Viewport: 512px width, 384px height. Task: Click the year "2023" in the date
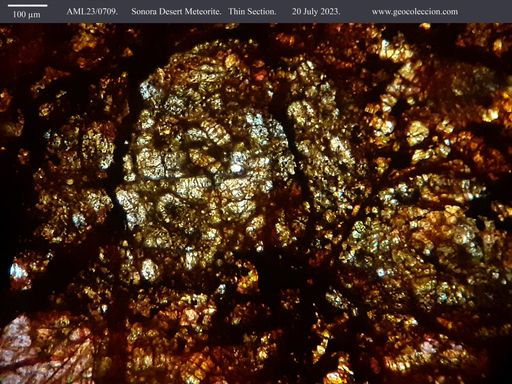(x=330, y=12)
